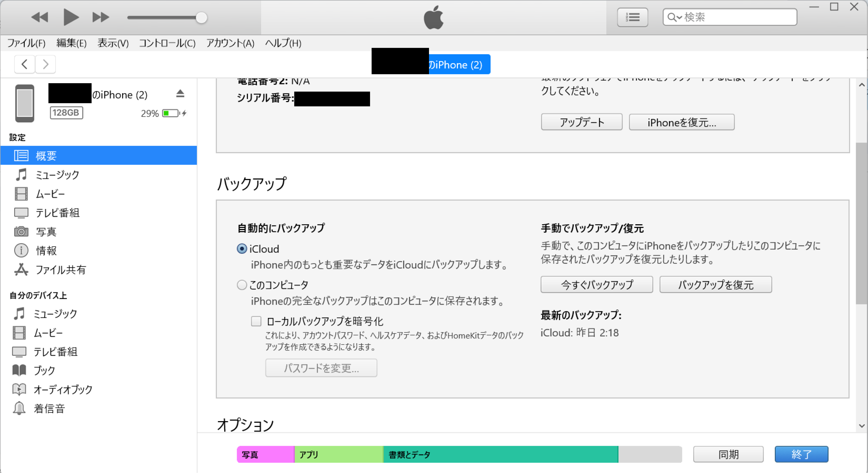868x473 pixels.
Task: Click the 検索 search field
Action: (x=729, y=17)
